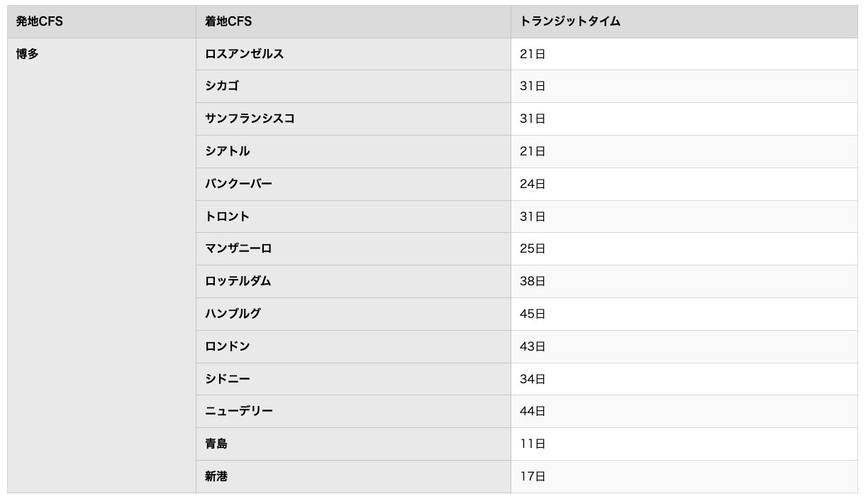Select the トロント destination cell
The height and width of the screenshot is (499, 868).
(x=353, y=216)
